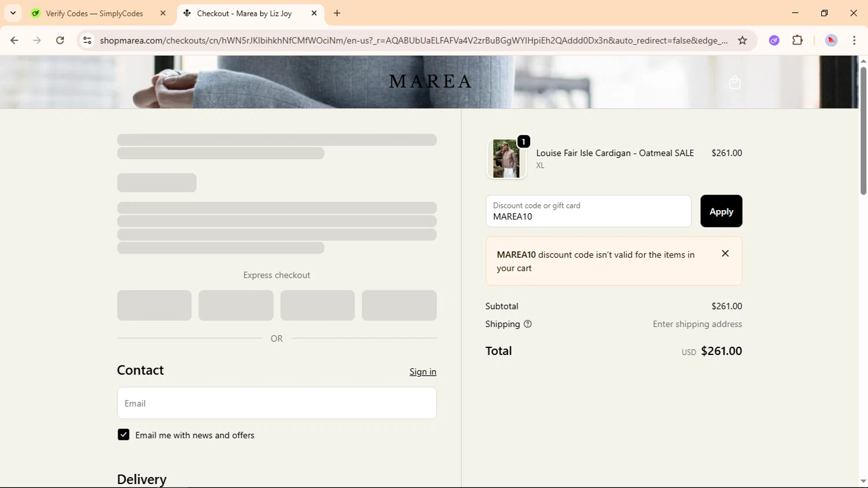Close the Checkout - Marea tab

(314, 13)
